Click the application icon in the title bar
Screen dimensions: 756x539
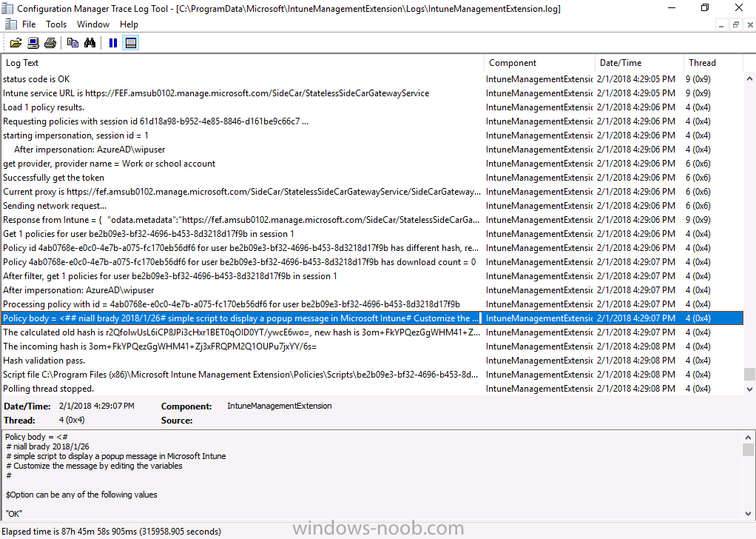point(7,8)
